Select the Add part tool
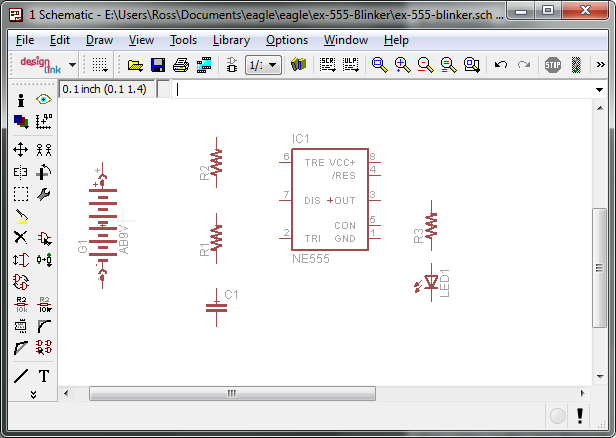This screenshot has height=438, width=616. 44,238
